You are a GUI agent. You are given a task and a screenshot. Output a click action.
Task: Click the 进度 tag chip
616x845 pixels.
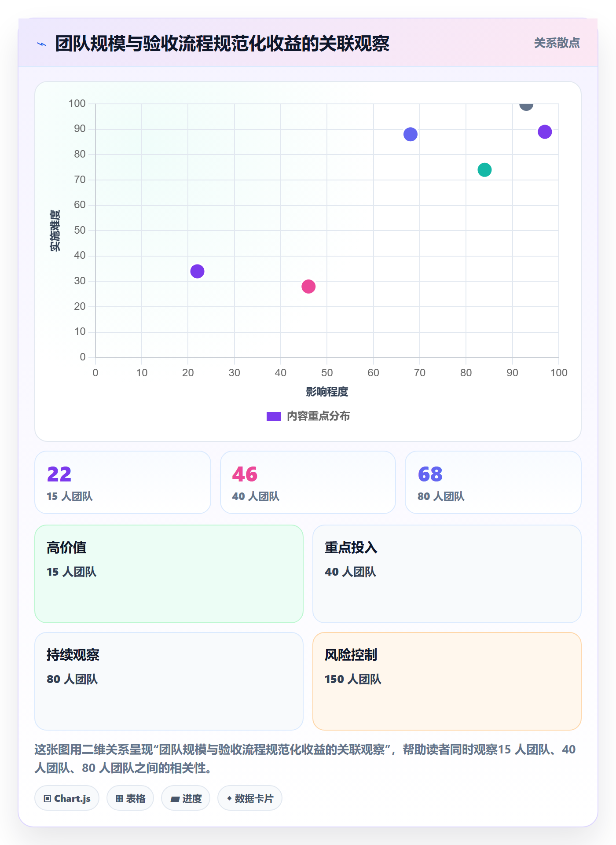pyautogui.click(x=186, y=798)
